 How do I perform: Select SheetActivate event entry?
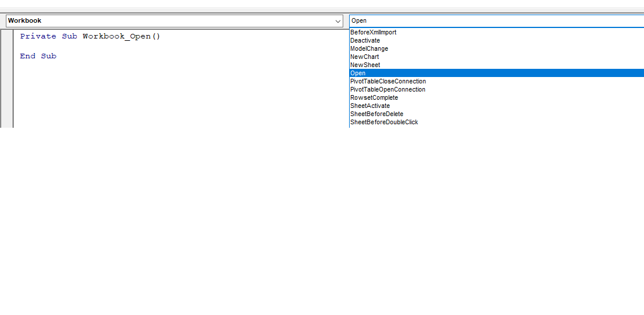(497, 106)
